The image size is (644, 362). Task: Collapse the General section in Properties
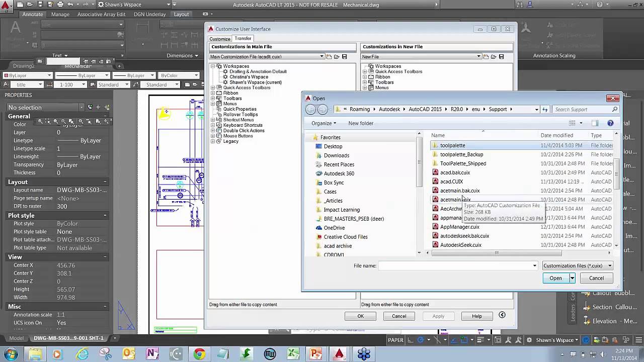coord(105,117)
